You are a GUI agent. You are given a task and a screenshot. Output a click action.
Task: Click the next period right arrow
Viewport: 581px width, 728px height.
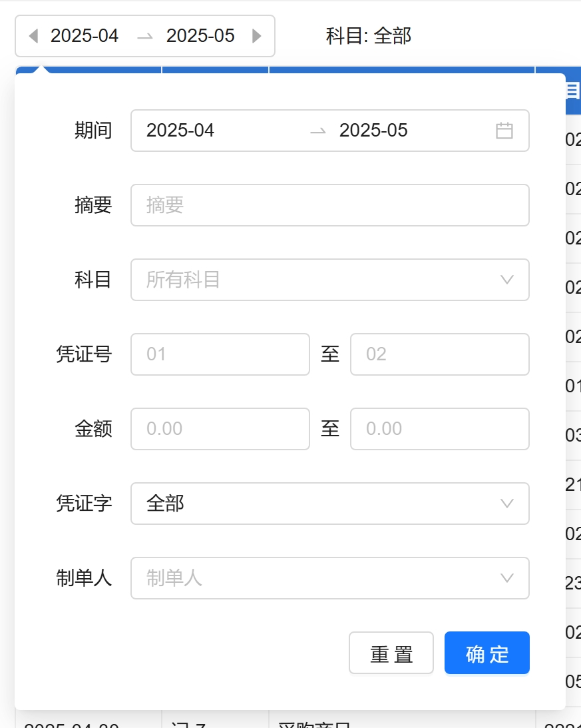coord(256,36)
